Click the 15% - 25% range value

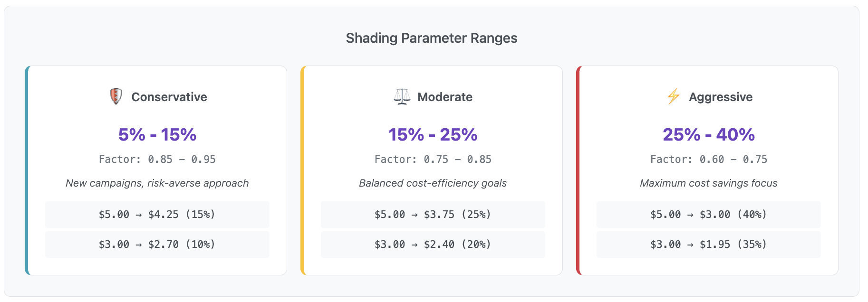coord(433,135)
